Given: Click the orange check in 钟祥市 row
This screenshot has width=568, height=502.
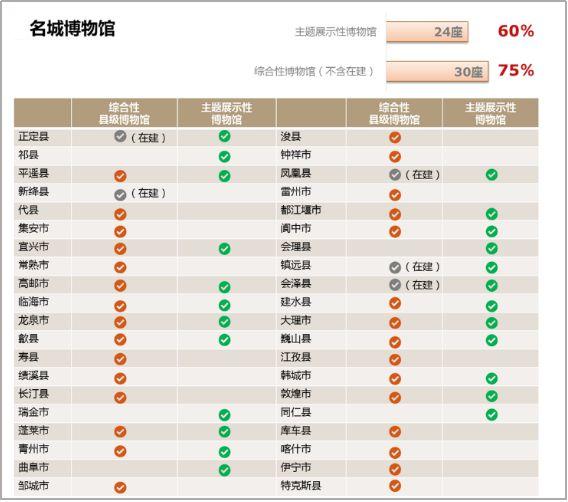Looking at the screenshot, I should (x=395, y=156).
